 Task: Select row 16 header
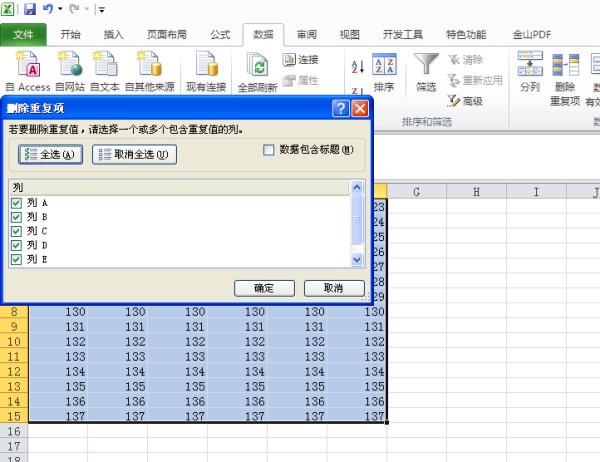click(14, 431)
